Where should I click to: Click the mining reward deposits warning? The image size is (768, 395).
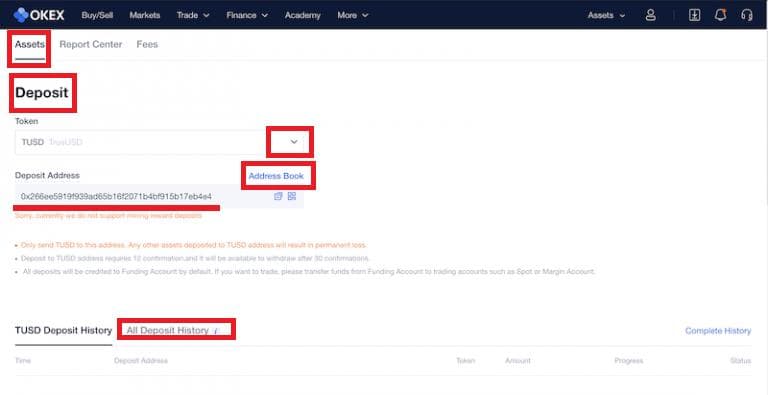(x=108, y=216)
